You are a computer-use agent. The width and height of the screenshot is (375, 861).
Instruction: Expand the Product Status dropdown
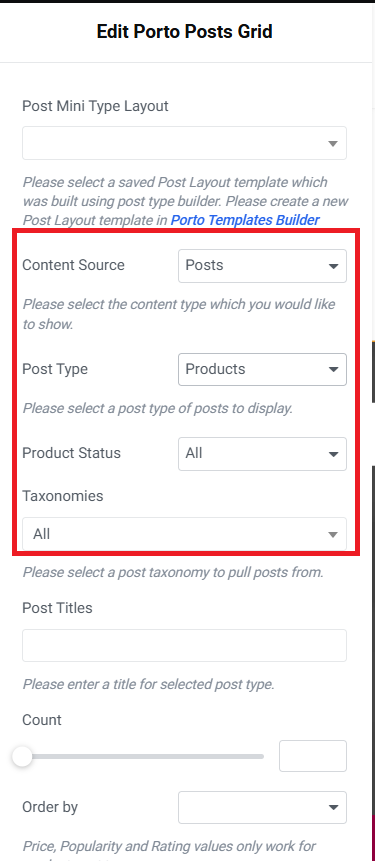(262, 454)
